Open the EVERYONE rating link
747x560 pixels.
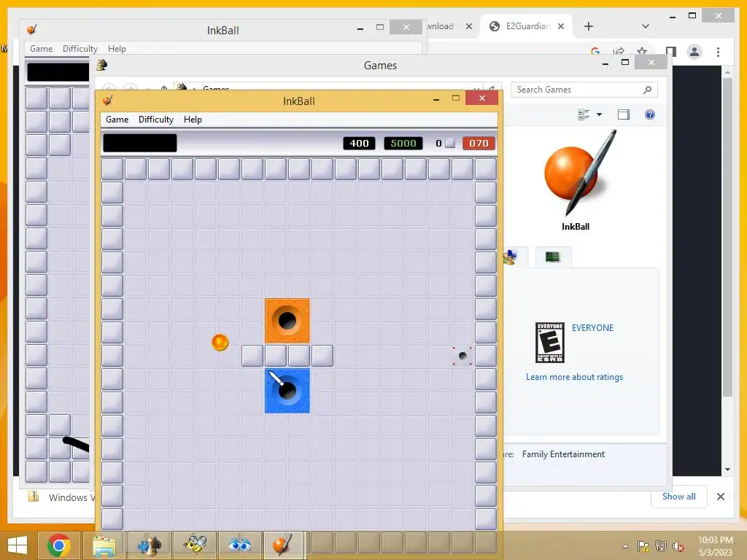[592, 327]
